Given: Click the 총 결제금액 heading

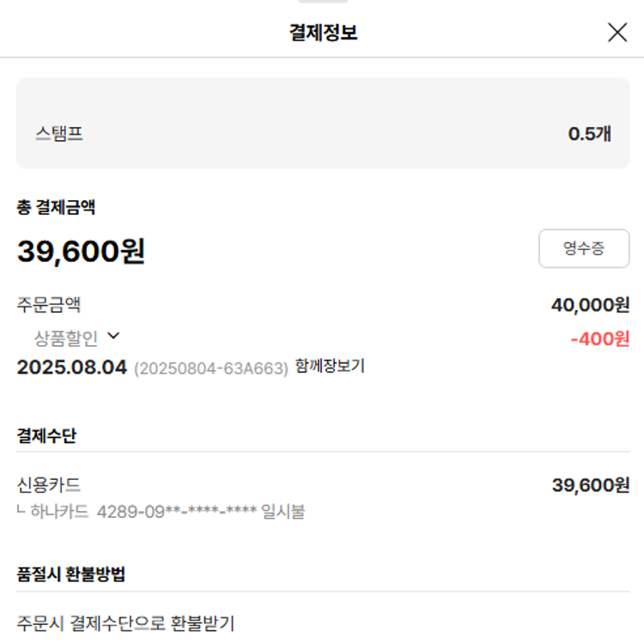Looking at the screenshot, I should click(x=56, y=207).
